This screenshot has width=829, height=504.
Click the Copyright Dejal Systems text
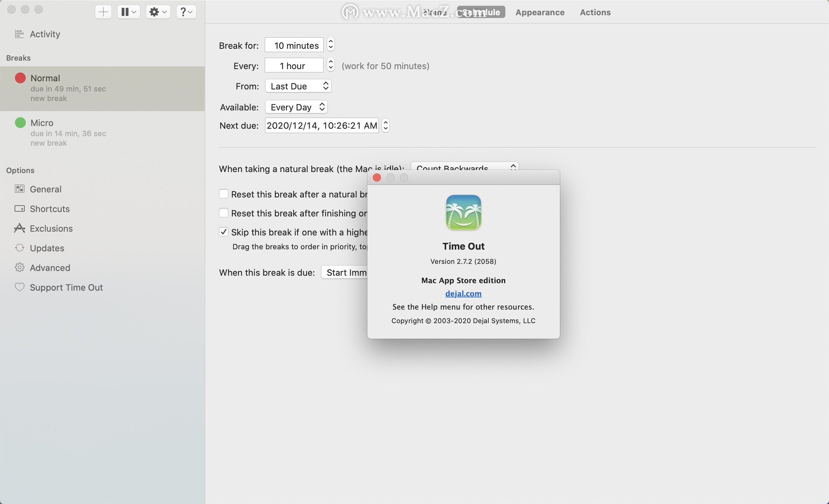pos(463,321)
